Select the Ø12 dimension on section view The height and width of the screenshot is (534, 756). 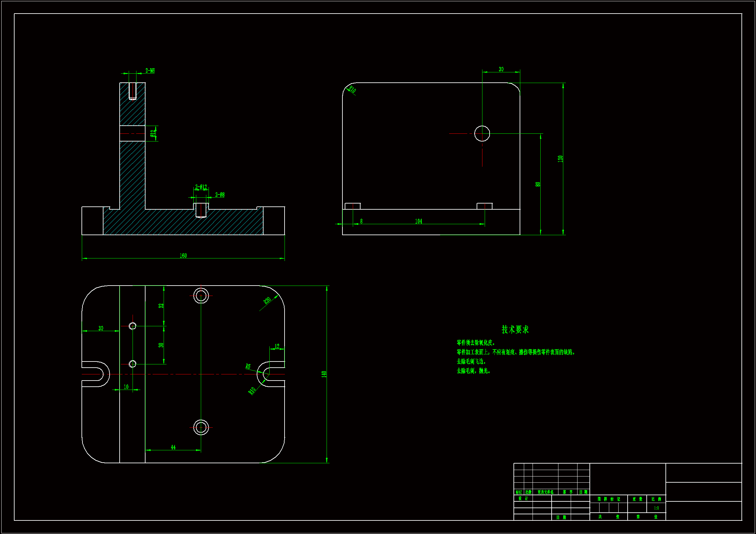pyautogui.click(x=153, y=133)
